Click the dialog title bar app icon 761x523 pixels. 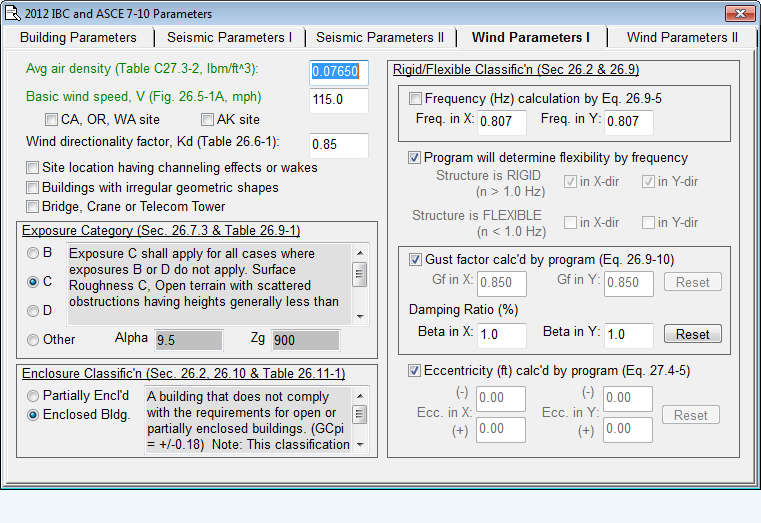[13, 13]
